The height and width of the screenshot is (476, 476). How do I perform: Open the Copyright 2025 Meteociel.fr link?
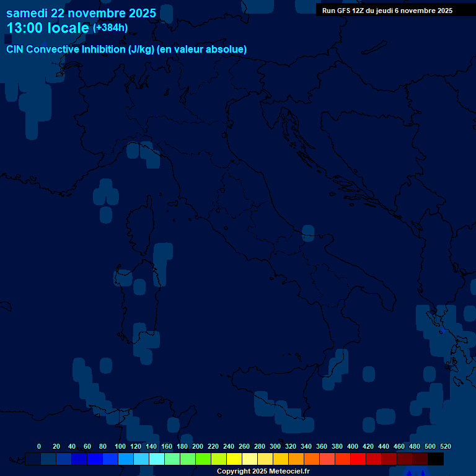coord(263,471)
